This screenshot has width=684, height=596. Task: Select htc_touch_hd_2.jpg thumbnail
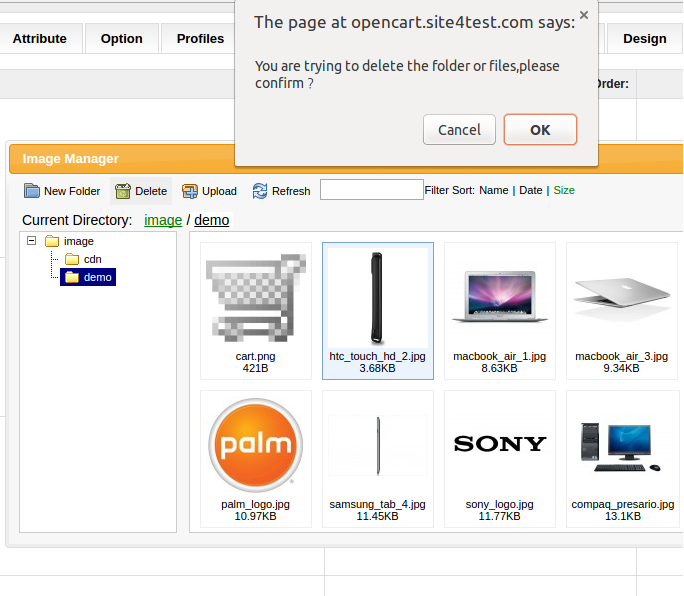(x=378, y=298)
